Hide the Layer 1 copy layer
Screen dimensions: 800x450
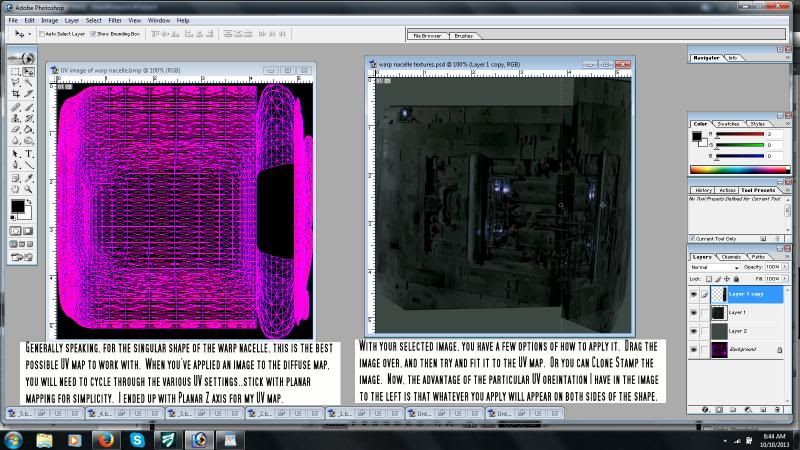(x=694, y=294)
